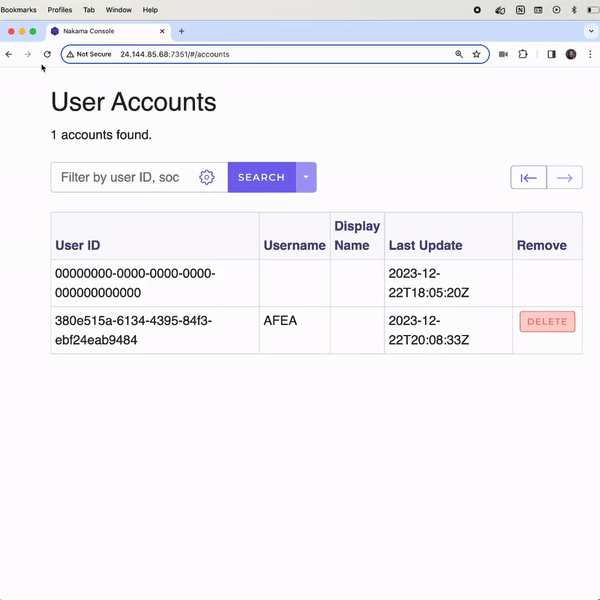Bookmark this page with the star icon

point(477,54)
